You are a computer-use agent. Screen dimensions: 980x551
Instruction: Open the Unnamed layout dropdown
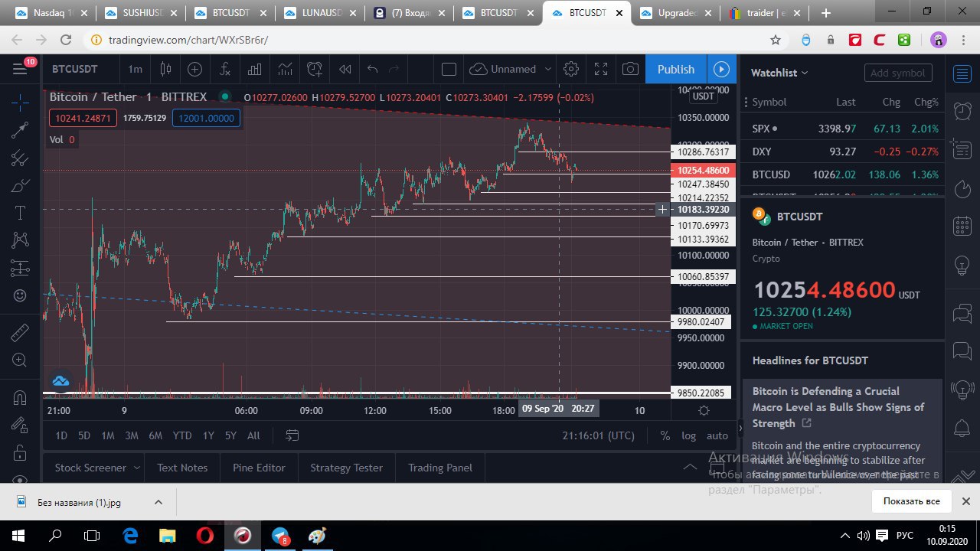pyautogui.click(x=511, y=69)
